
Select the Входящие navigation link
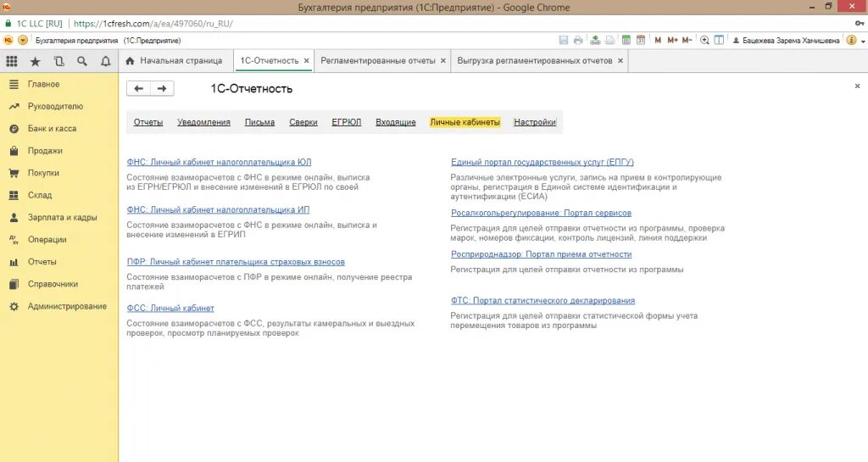click(396, 122)
